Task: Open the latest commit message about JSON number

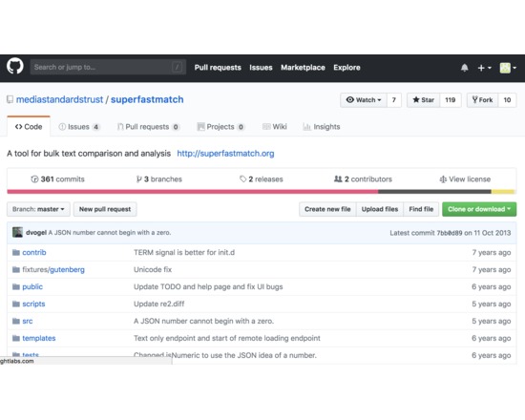Action: [x=110, y=233]
